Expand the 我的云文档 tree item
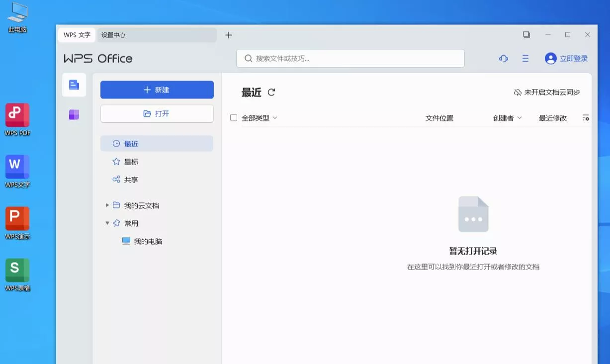Screen dimensions: 610x364 107,205
